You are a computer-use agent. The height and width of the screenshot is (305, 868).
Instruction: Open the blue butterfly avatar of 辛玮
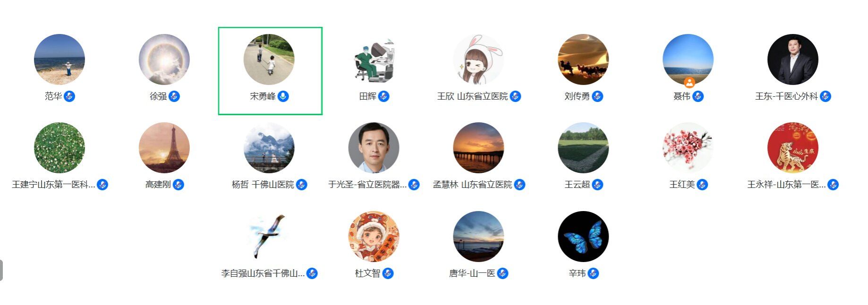click(x=583, y=237)
